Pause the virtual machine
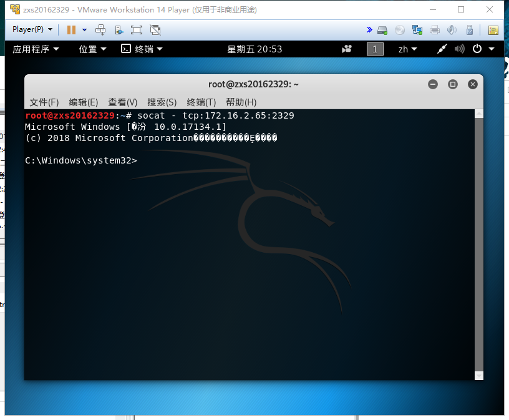Screen dimensions: 509x420 click(71, 30)
